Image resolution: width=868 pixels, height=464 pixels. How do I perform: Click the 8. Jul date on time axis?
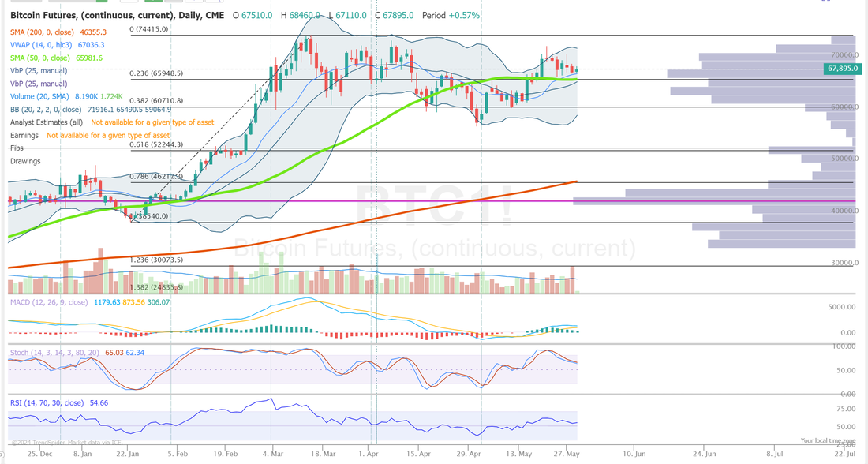774,454
